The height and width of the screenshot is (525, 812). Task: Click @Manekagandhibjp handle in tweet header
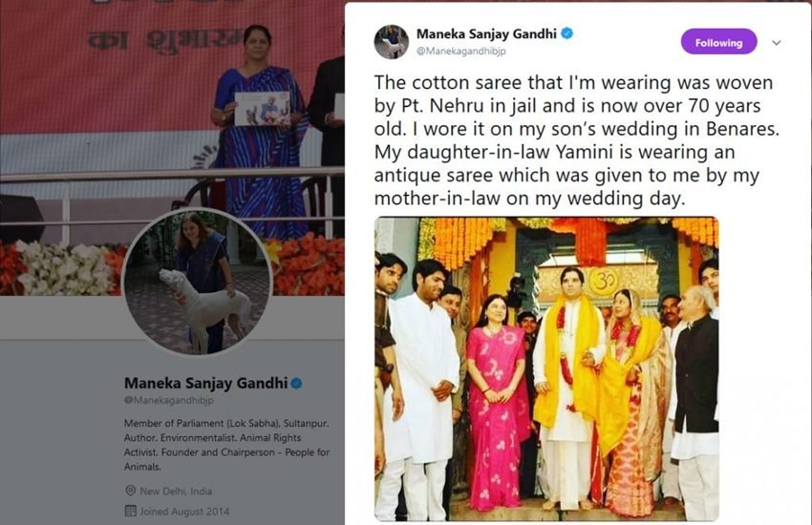tap(460, 52)
